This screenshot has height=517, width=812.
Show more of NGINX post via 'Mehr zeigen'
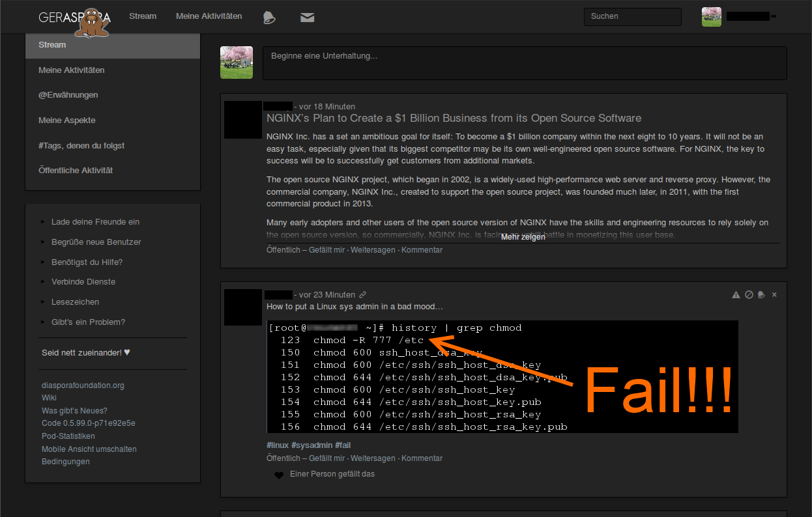coord(523,237)
